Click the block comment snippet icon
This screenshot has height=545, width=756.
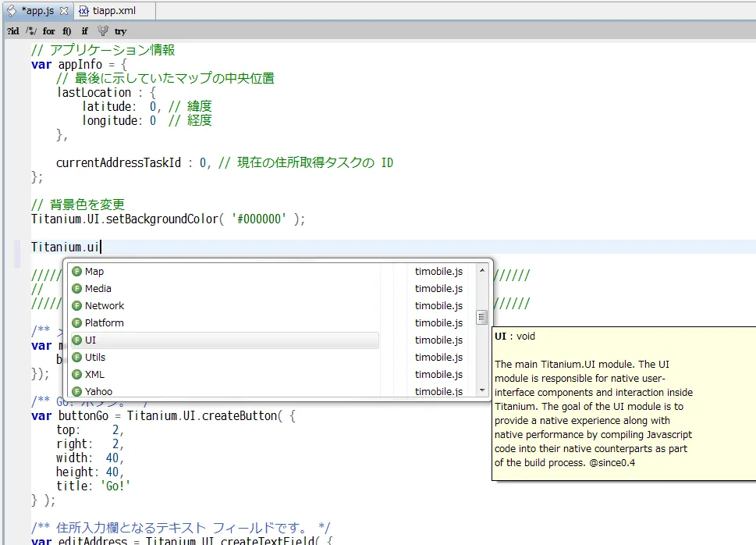tap(31, 31)
